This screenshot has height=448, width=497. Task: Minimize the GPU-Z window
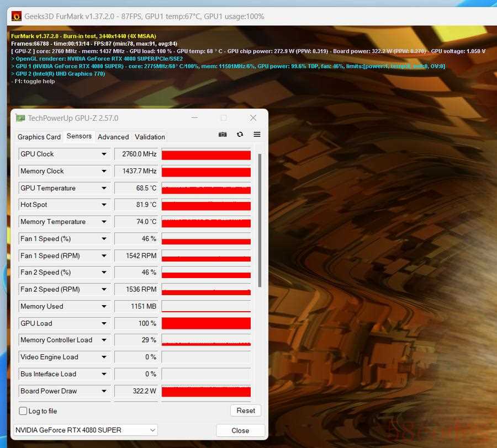click(194, 118)
